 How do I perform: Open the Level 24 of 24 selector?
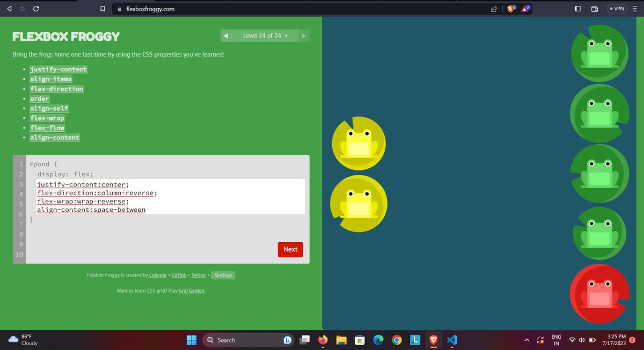[x=264, y=35]
